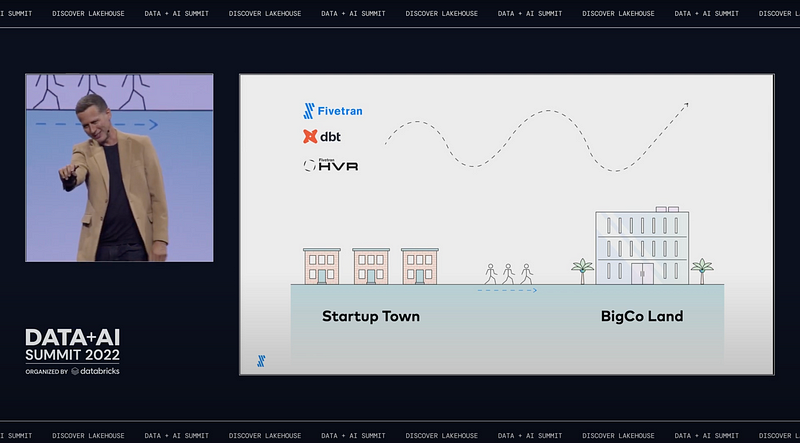Click the "DATA+AI" title text
The height and width of the screenshot is (443, 800).
pyautogui.click(x=72, y=338)
